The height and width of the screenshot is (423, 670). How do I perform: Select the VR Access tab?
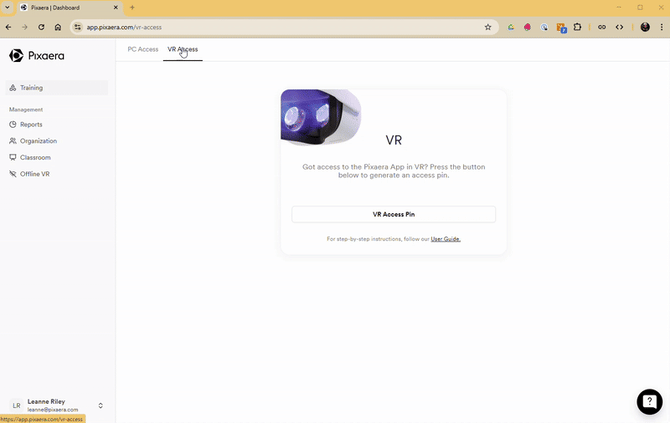182,49
